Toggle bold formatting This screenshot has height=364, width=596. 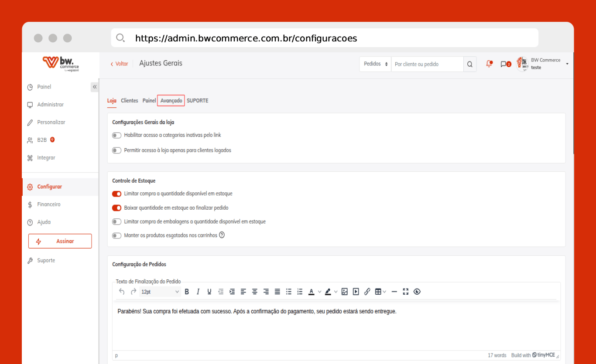[x=187, y=292]
